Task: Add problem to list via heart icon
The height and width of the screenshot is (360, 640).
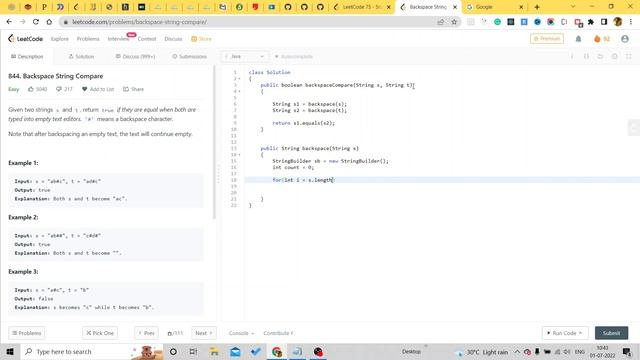Action: [x=84, y=89]
